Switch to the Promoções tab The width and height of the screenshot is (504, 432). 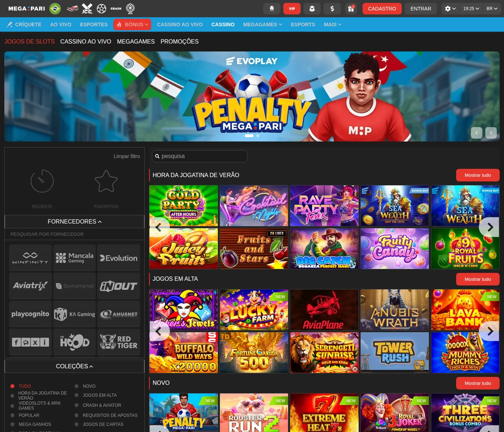click(x=180, y=41)
